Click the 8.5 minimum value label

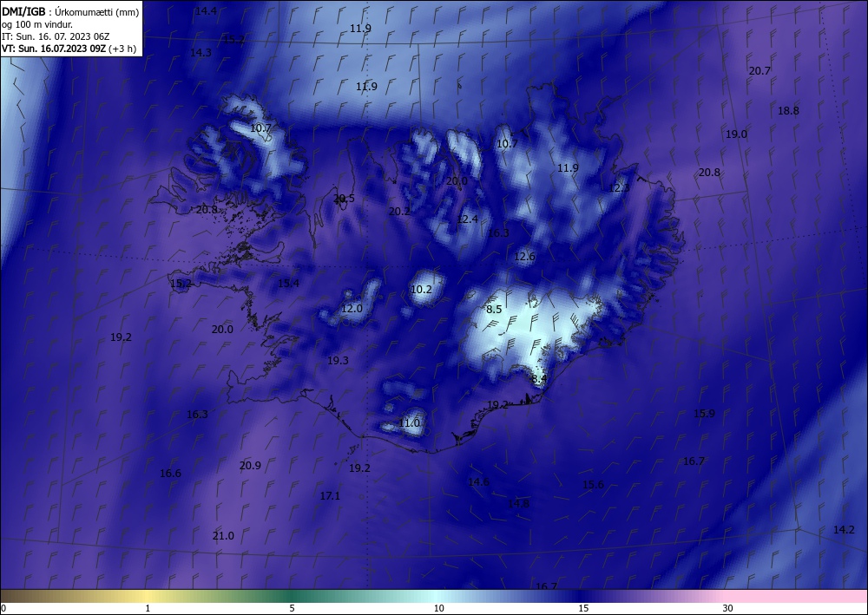[x=494, y=309]
